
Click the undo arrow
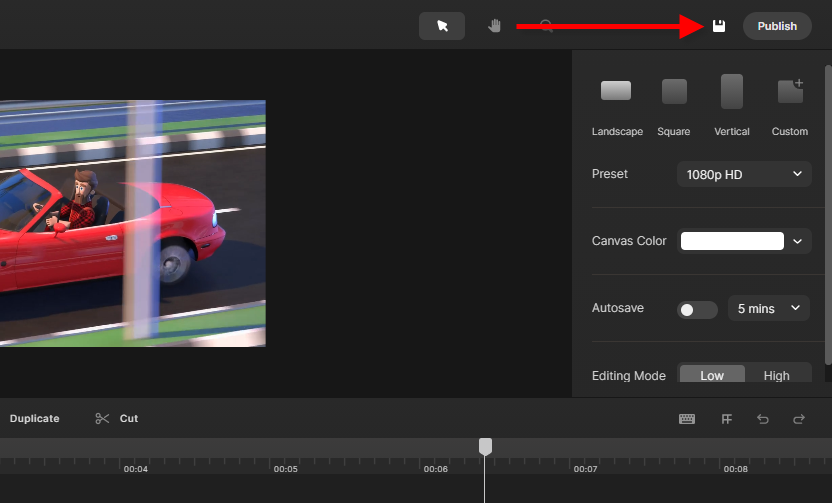(763, 419)
